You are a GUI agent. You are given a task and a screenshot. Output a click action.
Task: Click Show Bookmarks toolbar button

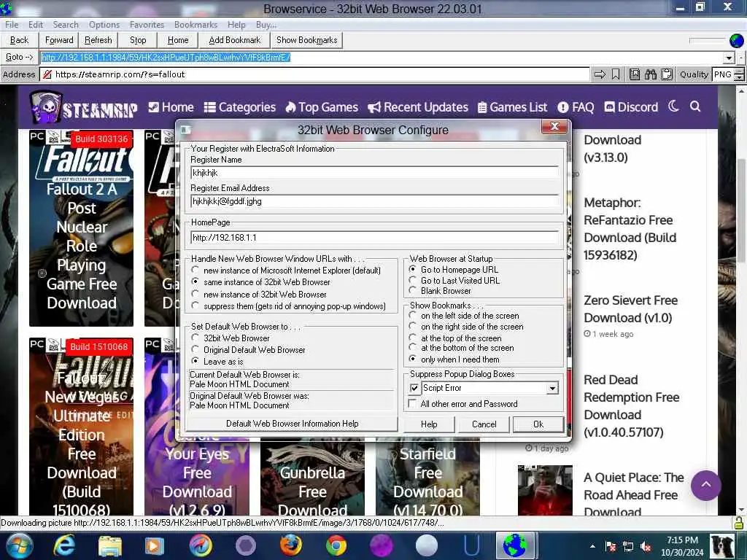click(307, 40)
